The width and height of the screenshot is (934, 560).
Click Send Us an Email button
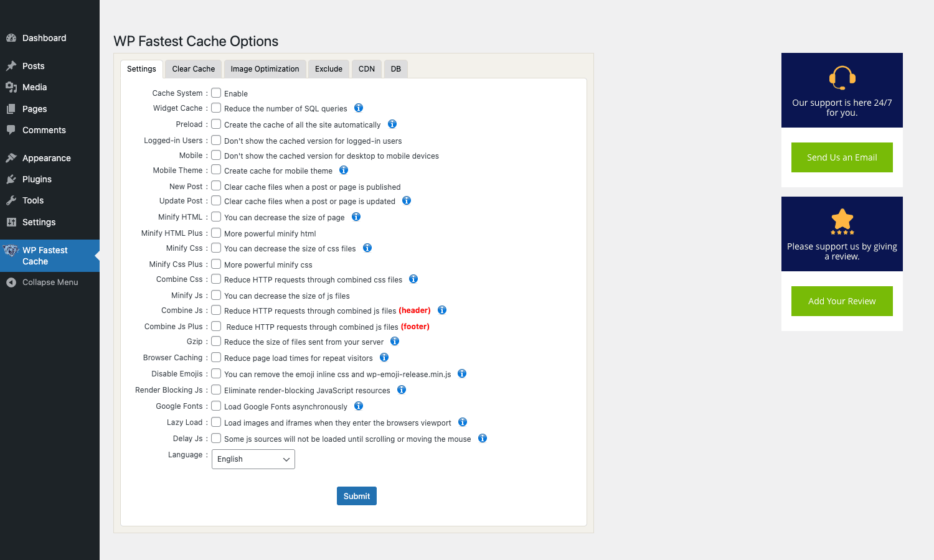tap(842, 157)
